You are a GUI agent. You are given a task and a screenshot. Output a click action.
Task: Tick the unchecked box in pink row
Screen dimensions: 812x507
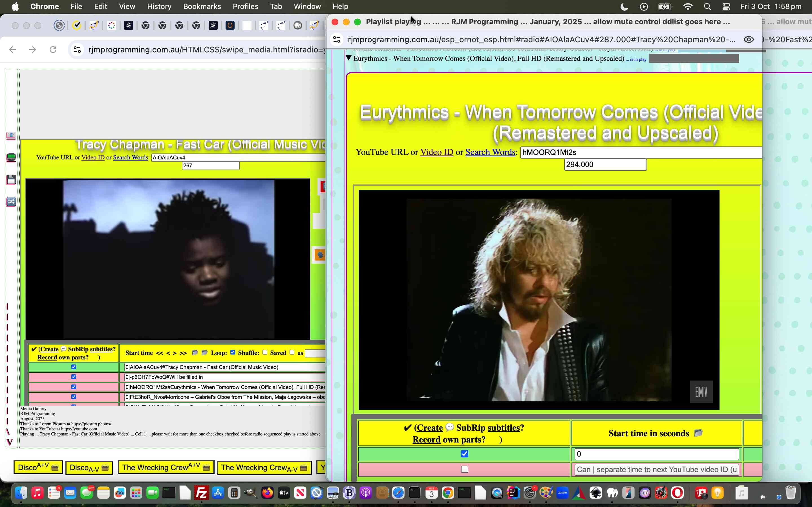click(464, 469)
